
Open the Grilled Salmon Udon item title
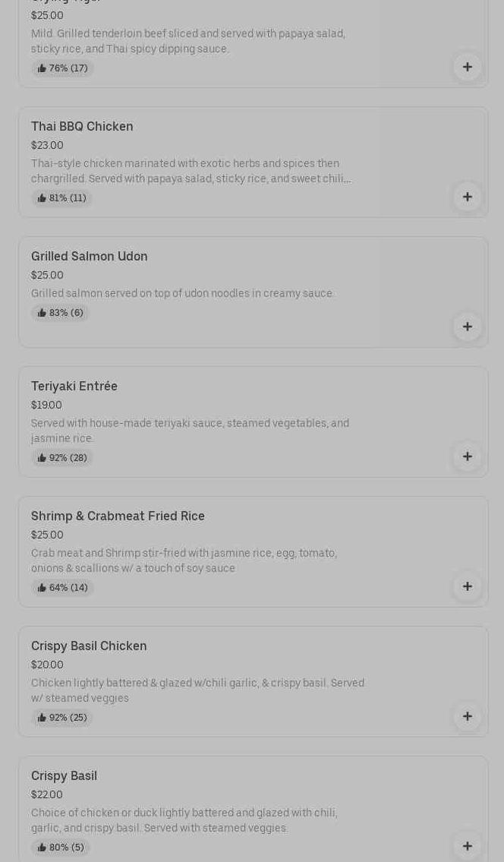click(x=90, y=257)
